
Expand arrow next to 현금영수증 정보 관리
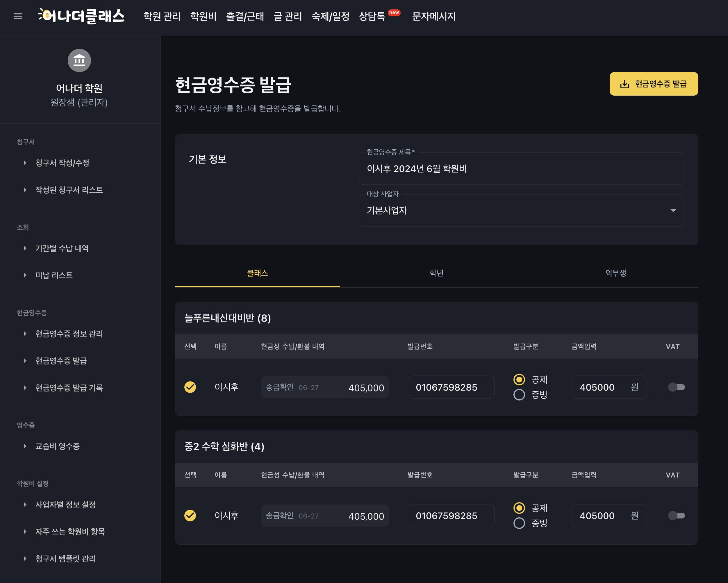(x=25, y=334)
